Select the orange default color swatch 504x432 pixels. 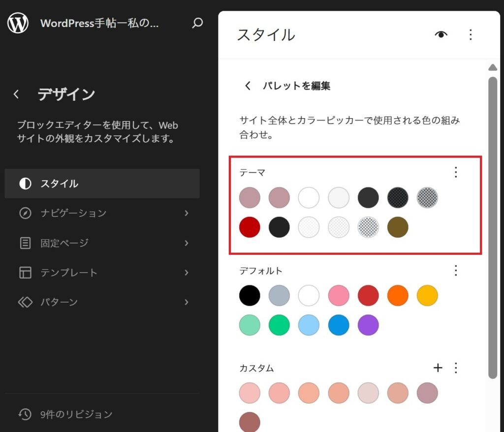[398, 295]
